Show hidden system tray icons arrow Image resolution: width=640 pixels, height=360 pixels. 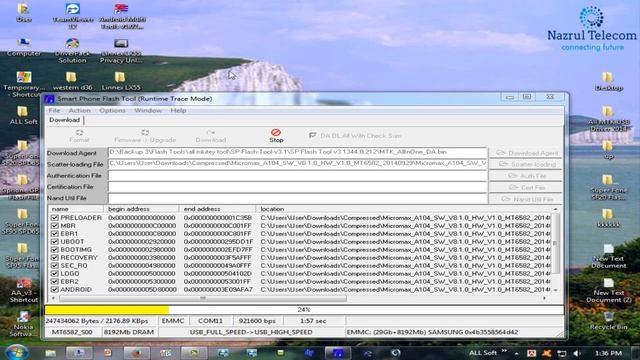tap(516, 353)
